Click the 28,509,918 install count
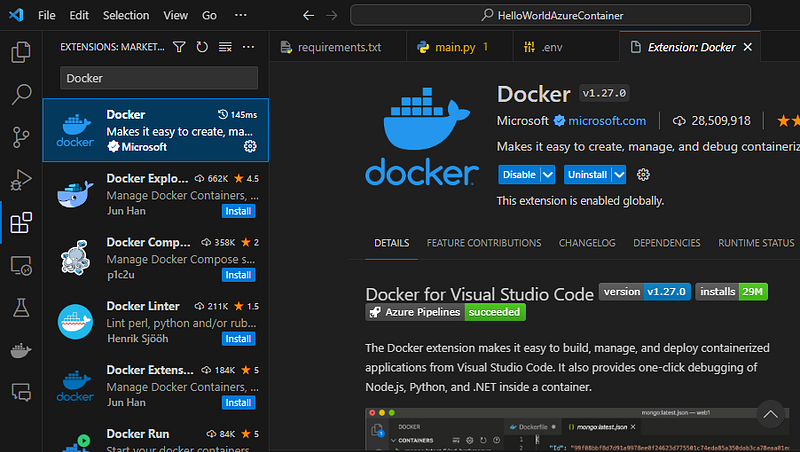 click(712, 121)
